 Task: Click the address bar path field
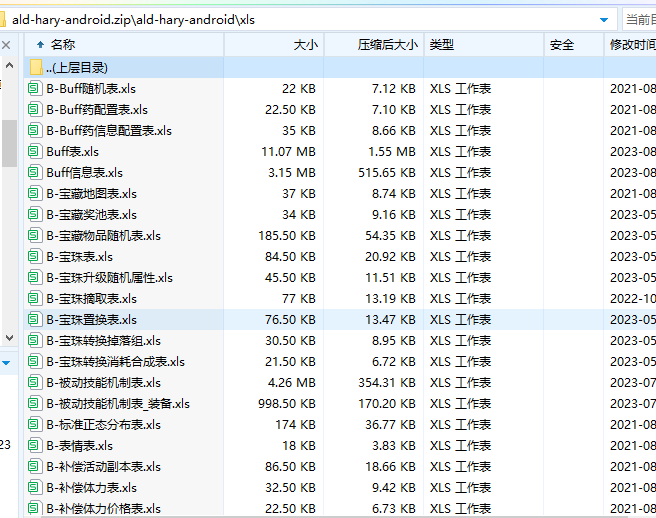point(300,19)
